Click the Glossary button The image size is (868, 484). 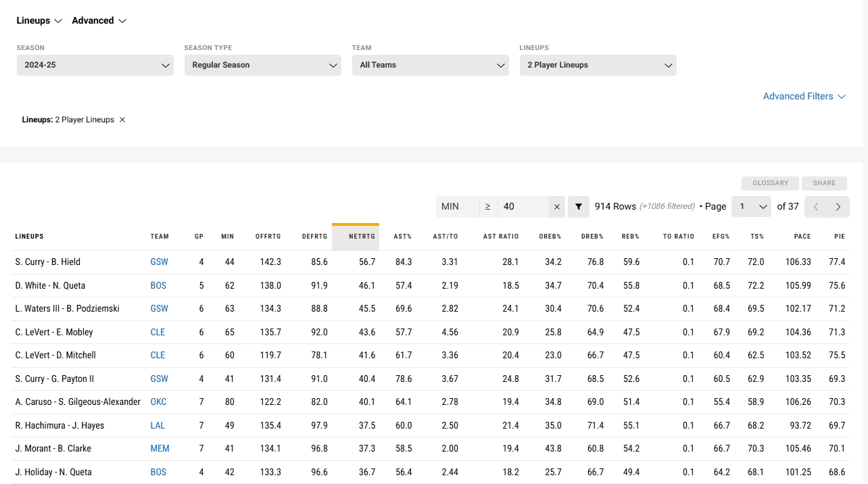click(x=770, y=183)
